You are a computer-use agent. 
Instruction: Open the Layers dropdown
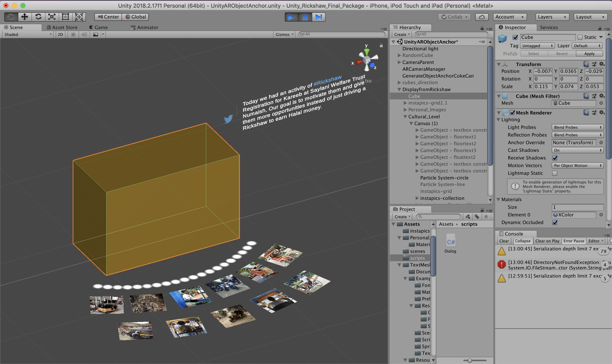click(x=552, y=17)
